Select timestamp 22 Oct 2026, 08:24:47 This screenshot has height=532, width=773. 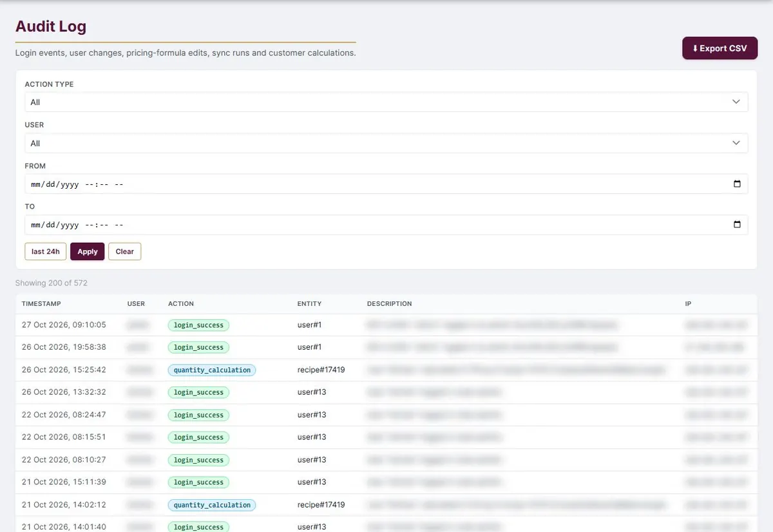tap(64, 415)
